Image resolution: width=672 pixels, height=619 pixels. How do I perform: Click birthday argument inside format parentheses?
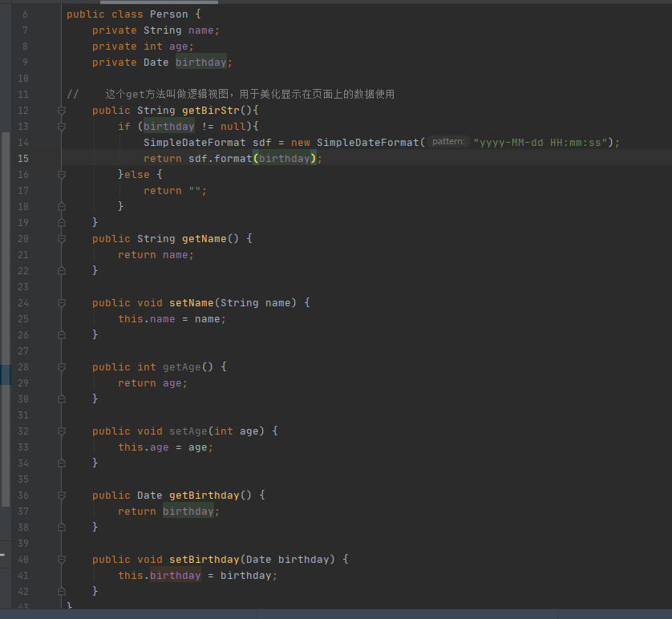click(285, 159)
